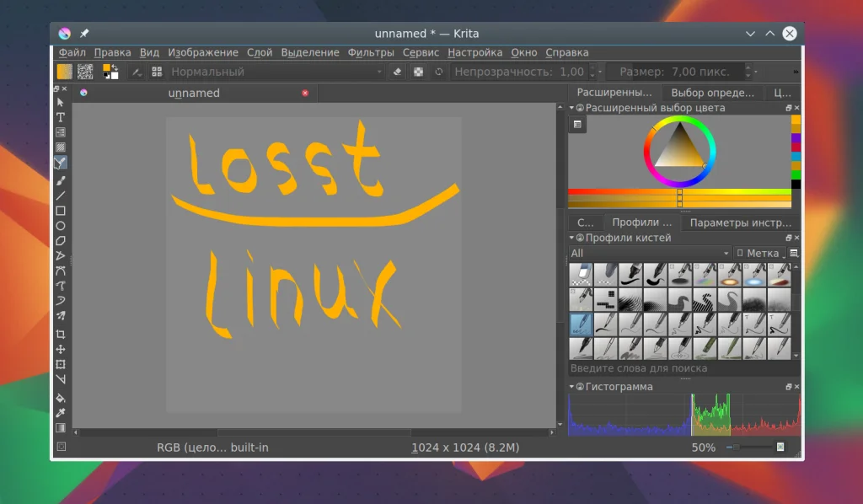
Task: Open the All brush preset tag dropdown
Action: click(650, 253)
